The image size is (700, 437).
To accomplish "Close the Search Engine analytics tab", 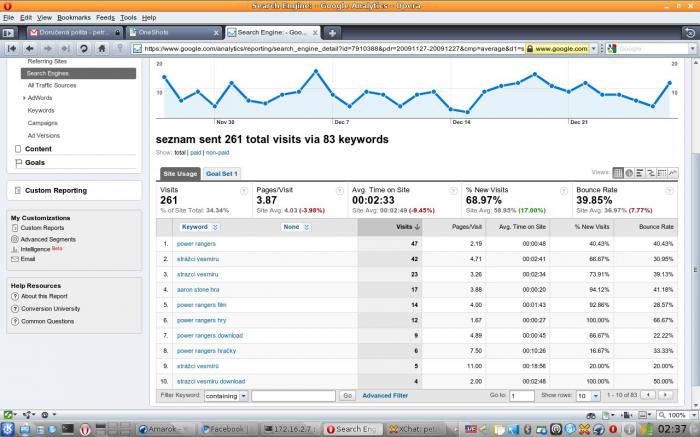I will tap(315, 33).
